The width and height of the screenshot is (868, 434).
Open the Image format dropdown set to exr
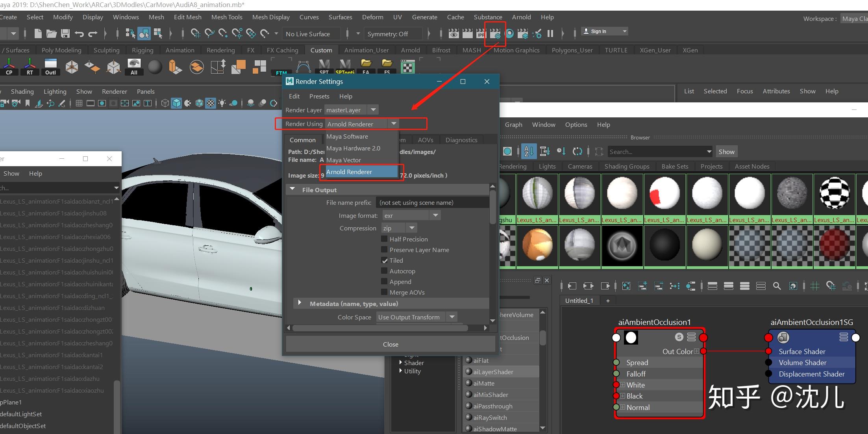click(435, 215)
